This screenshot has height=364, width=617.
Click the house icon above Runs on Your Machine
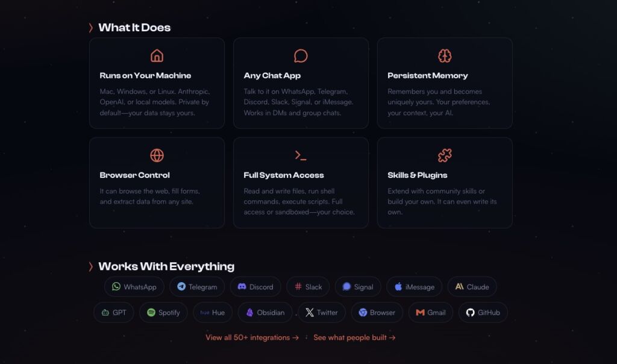[157, 56]
